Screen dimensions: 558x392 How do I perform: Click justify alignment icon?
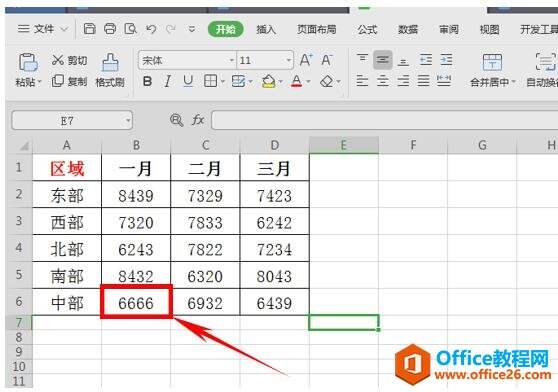pyautogui.click(x=423, y=81)
